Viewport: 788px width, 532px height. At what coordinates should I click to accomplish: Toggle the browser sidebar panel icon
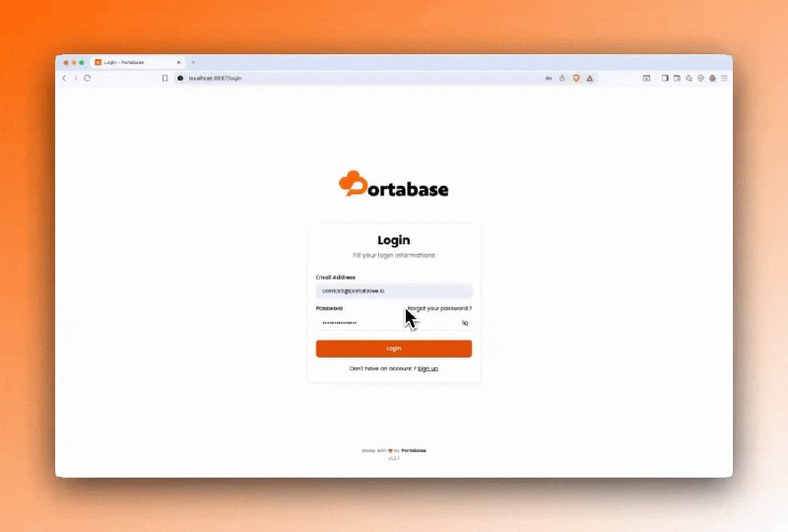(x=664, y=78)
